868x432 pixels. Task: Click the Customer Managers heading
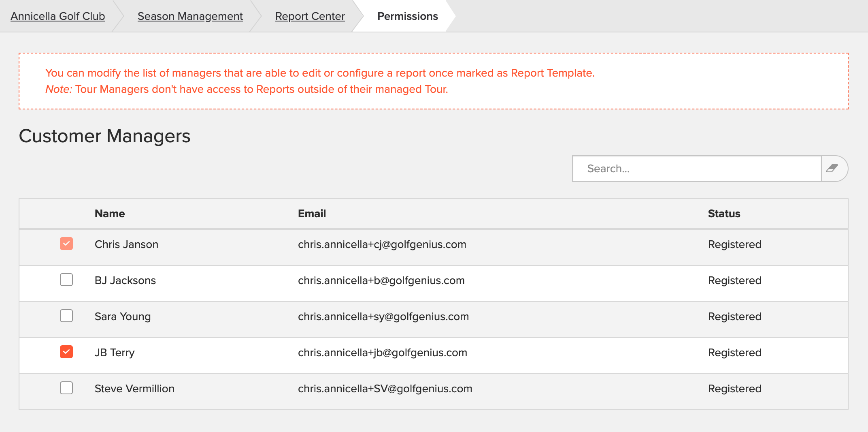pyautogui.click(x=104, y=136)
